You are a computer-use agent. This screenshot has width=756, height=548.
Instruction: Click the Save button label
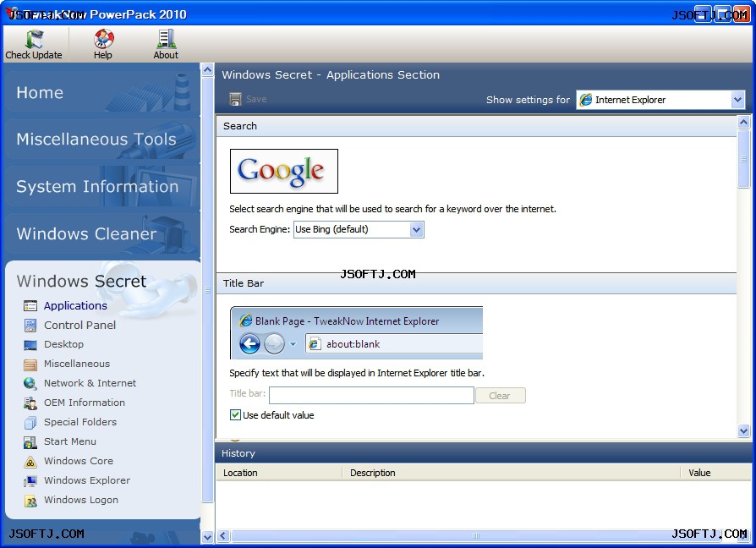click(256, 99)
